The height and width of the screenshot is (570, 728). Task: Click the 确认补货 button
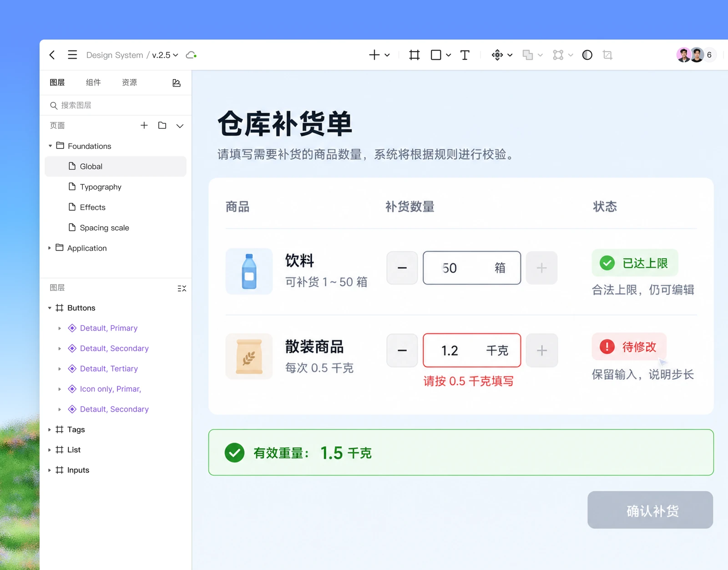tap(650, 510)
